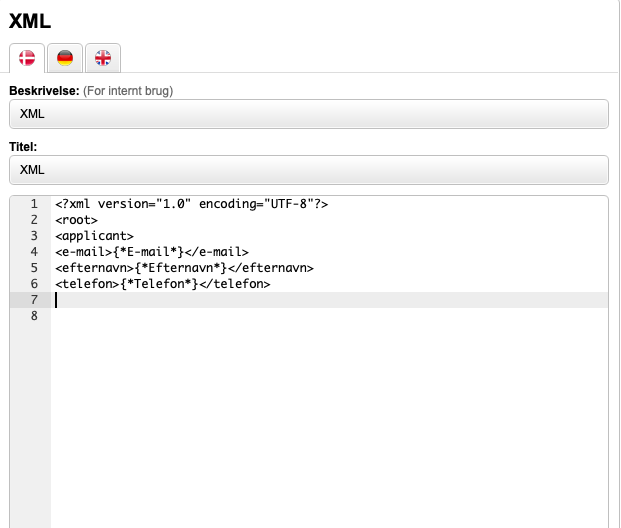Click the closing </e-mail> tag
Screen dimensions: 621x528
click(217, 252)
